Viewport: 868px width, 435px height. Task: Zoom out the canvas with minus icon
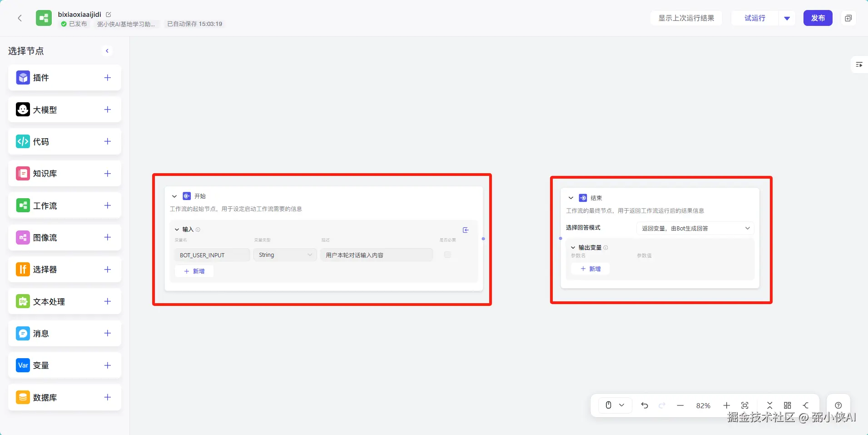coord(680,405)
